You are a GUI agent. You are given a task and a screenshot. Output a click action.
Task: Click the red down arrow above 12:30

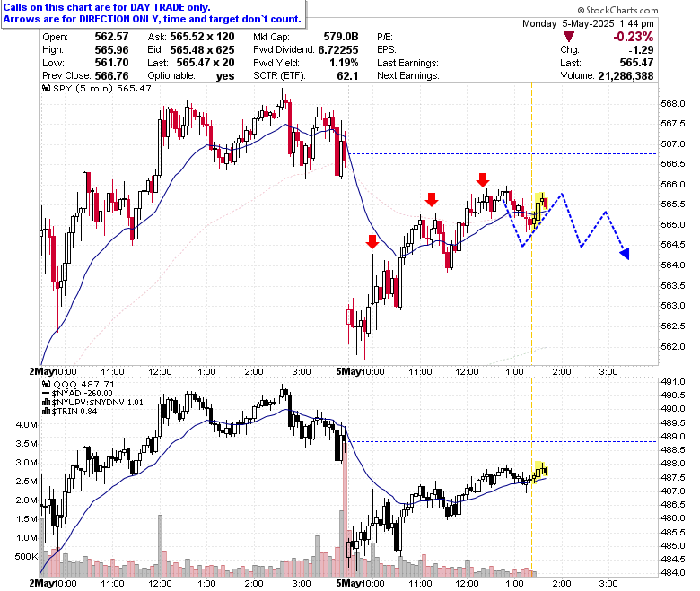tap(483, 179)
